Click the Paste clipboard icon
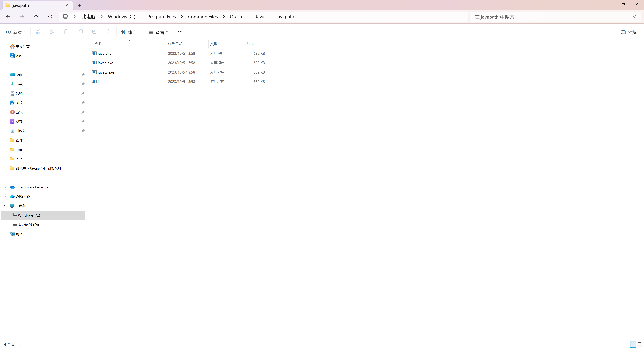This screenshot has height=348, width=644. point(66,32)
